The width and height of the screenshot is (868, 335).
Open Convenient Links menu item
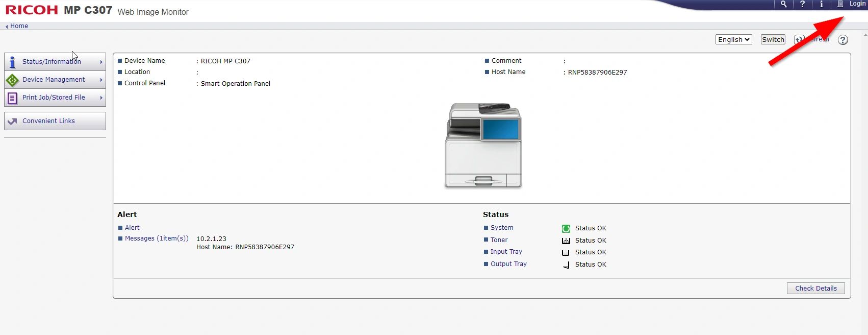pyautogui.click(x=55, y=121)
